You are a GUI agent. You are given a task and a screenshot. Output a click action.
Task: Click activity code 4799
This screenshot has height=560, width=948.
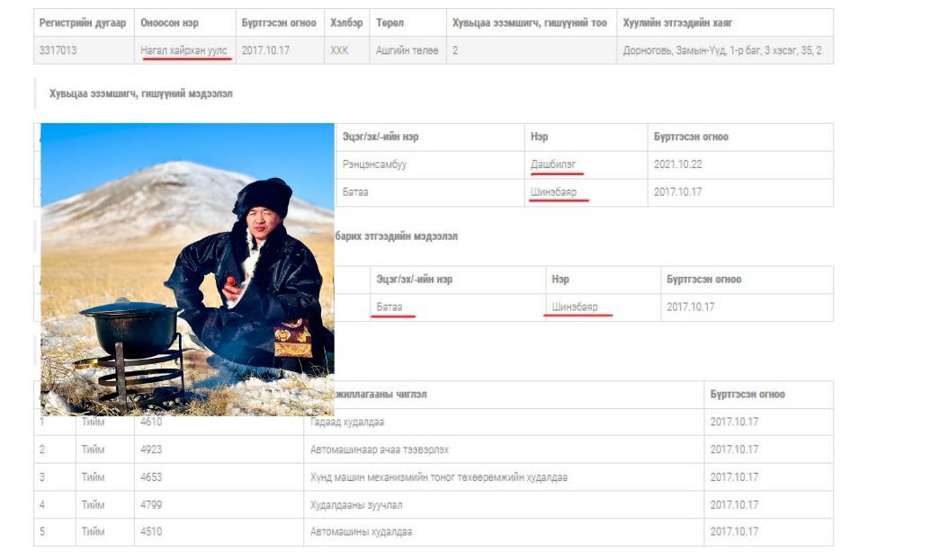click(151, 505)
